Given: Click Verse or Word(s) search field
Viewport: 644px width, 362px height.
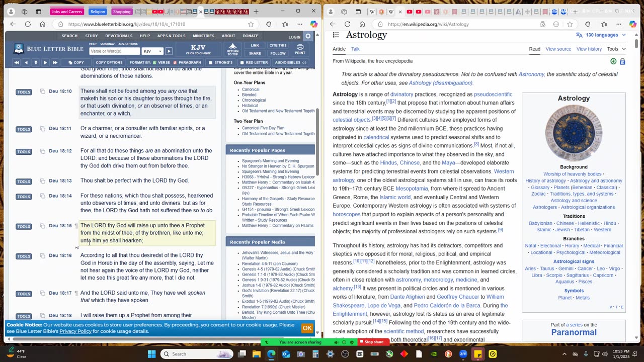Looking at the screenshot, I should 114,51.
